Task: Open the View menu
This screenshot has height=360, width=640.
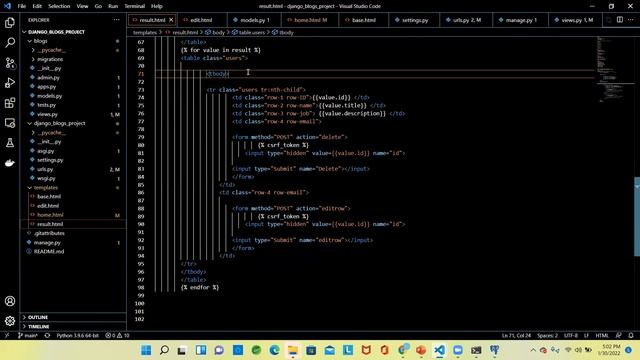Action: 82,6
